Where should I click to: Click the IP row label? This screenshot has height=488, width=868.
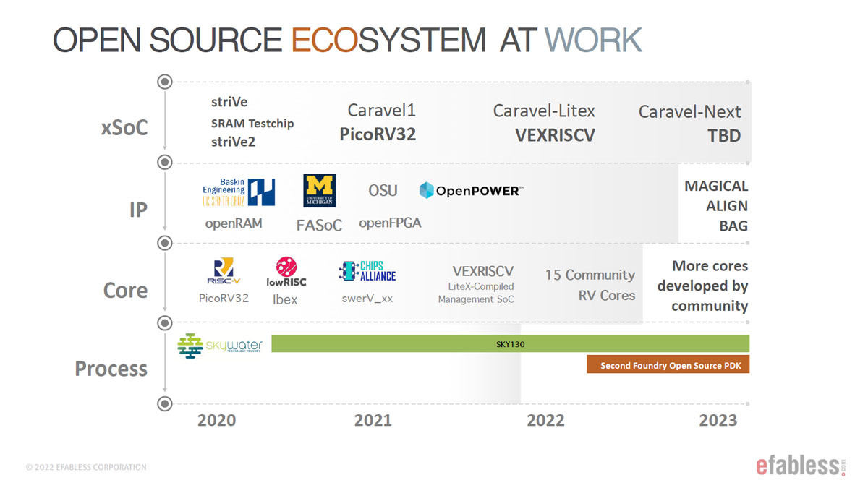[138, 210]
